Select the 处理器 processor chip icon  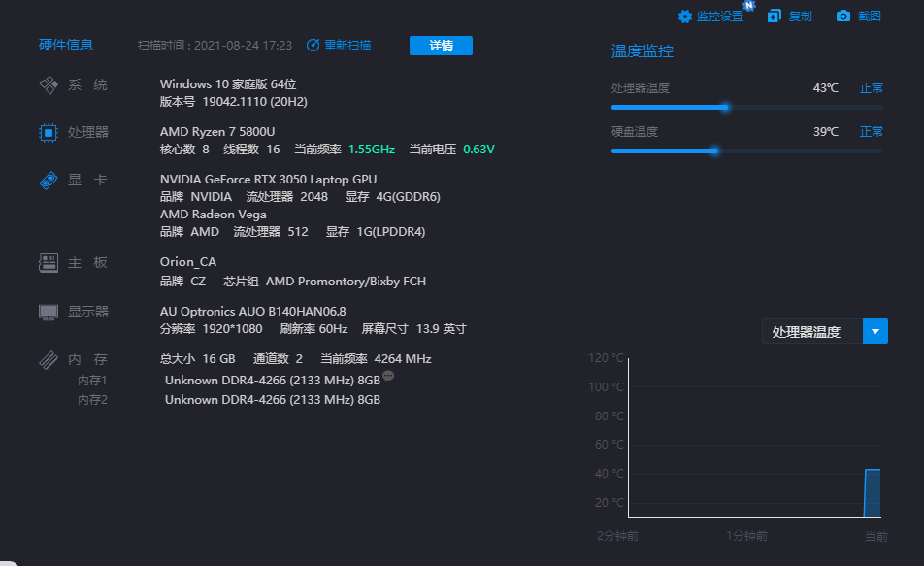point(49,133)
